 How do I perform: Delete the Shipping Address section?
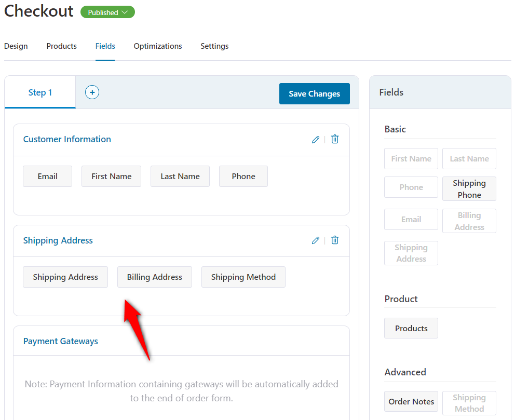point(335,240)
